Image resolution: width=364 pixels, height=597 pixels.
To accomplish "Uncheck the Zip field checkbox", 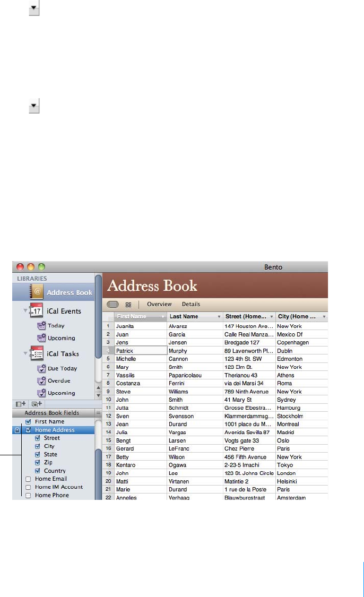I will click(x=37, y=463).
